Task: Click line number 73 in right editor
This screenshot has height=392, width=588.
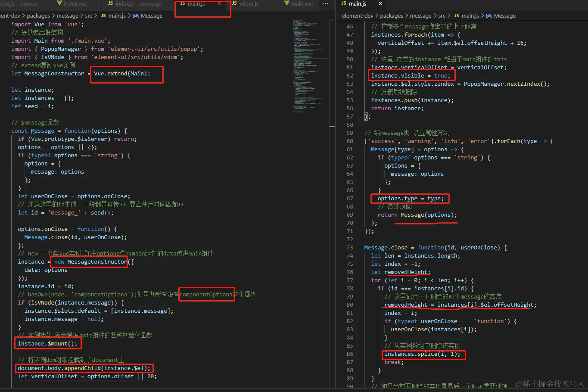Action: 349,247
